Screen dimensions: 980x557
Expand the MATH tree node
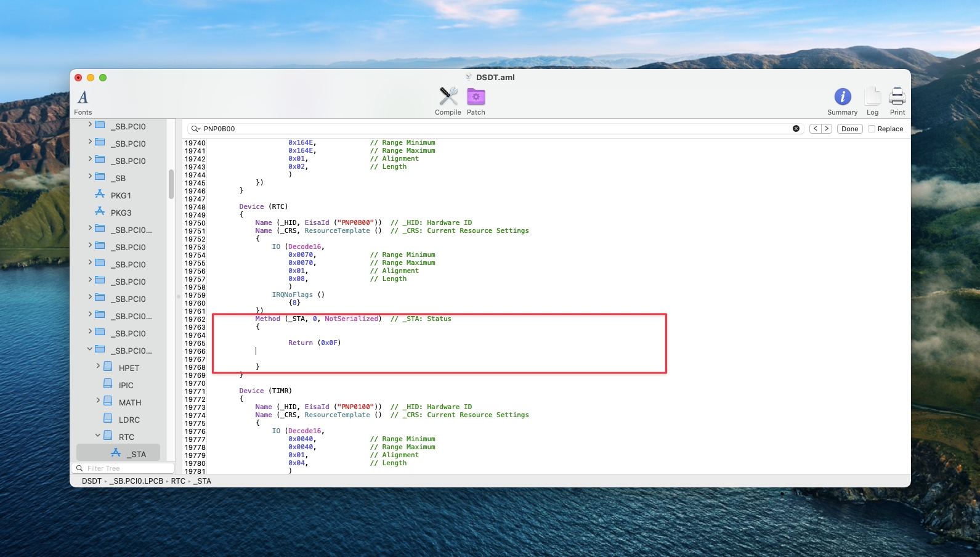coord(98,400)
